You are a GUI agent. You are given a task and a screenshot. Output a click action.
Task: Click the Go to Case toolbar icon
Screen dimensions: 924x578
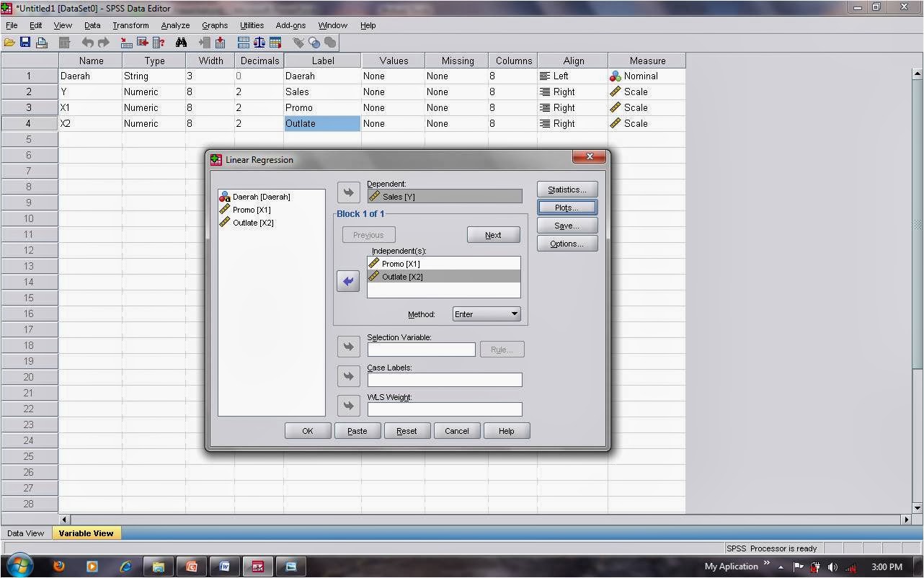[127, 43]
